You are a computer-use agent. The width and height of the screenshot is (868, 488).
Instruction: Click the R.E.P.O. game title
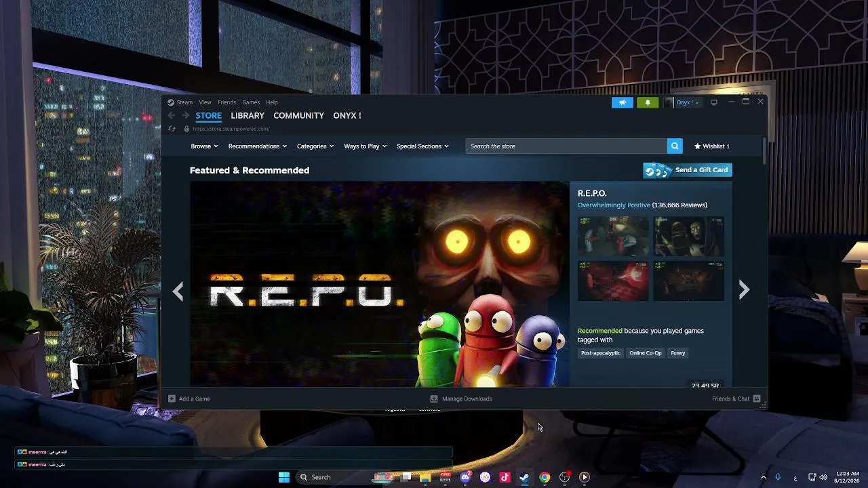[x=592, y=194]
